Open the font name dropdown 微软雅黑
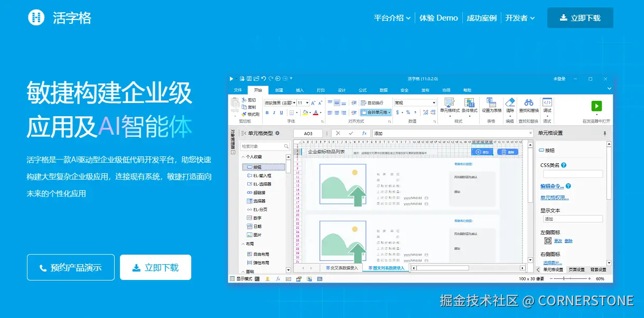This screenshot has height=318, width=644. pyautogui.click(x=294, y=102)
